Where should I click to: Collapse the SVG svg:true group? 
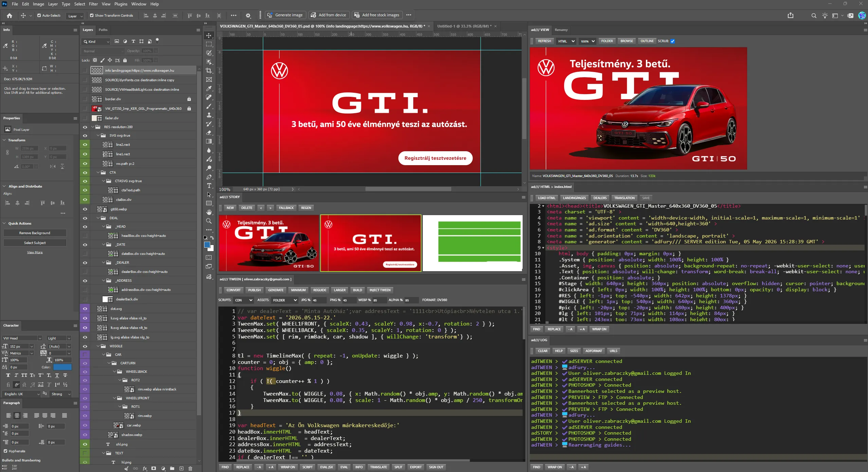(98, 135)
